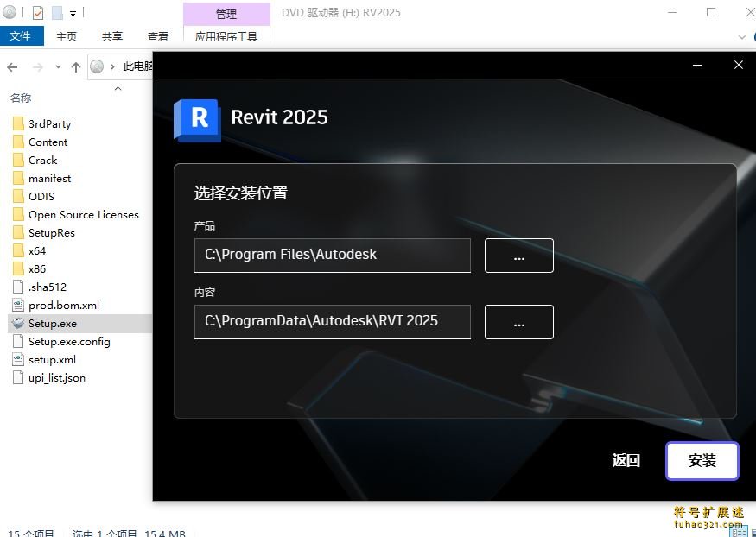Click the new folder icon in quick access toolbar
The image size is (756, 537).
pos(57,13)
